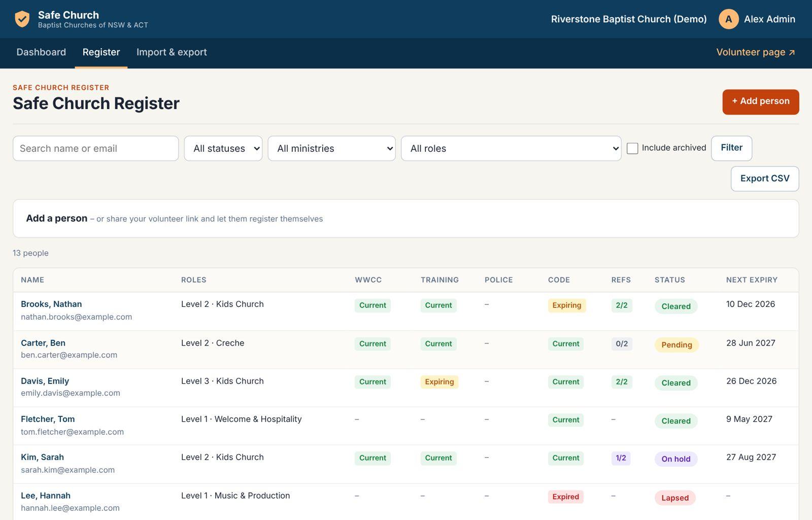The width and height of the screenshot is (812, 520).
Task: Click the 1/2 refs badge for Sarah Kim
Action: (621, 458)
